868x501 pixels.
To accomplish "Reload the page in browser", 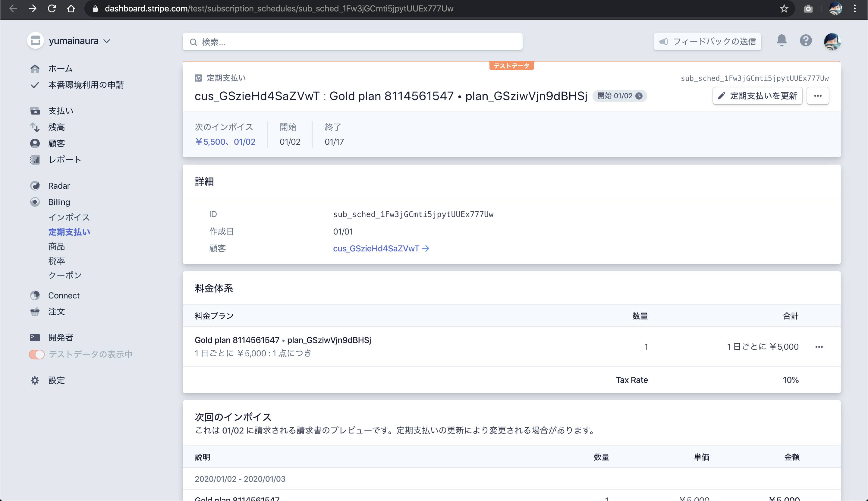I will click(x=52, y=9).
